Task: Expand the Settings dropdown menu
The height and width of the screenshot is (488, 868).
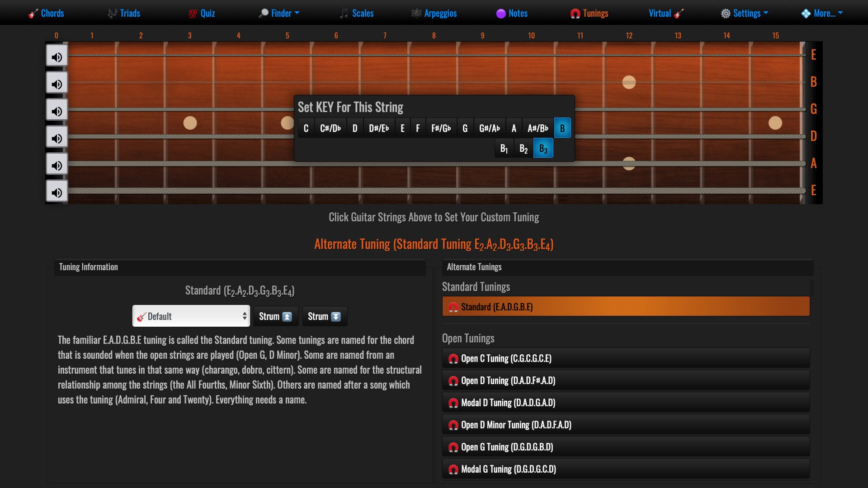Action: (745, 13)
